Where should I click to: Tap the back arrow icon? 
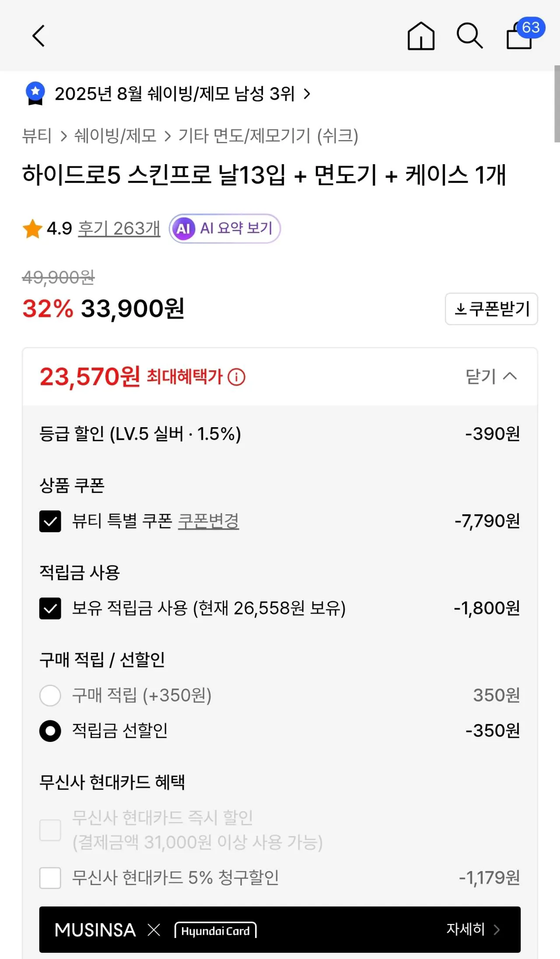pos(39,36)
